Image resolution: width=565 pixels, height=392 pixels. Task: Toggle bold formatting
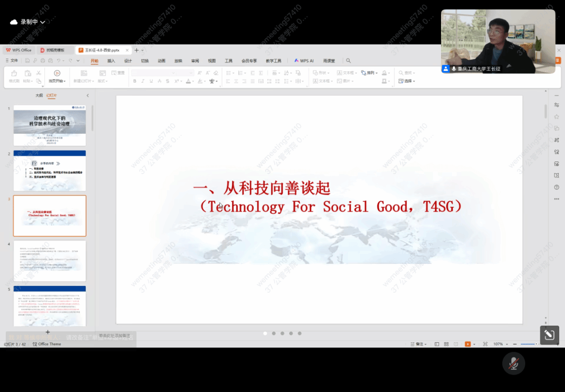click(135, 82)
